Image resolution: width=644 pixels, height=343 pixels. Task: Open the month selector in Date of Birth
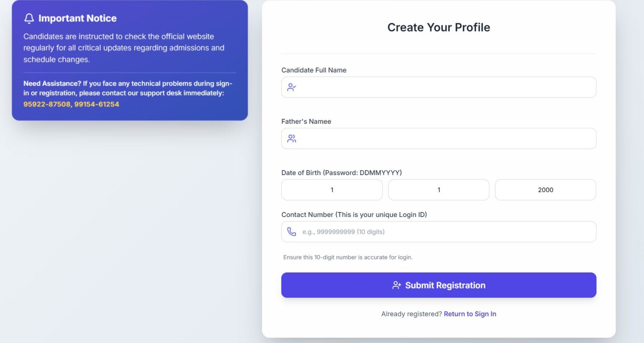coord(439,190)
